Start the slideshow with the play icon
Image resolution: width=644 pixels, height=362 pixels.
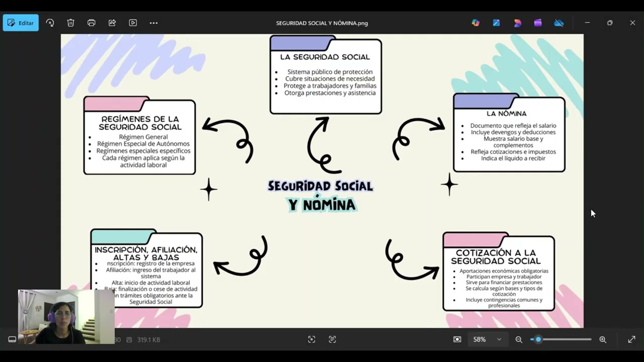click(133, 23)
